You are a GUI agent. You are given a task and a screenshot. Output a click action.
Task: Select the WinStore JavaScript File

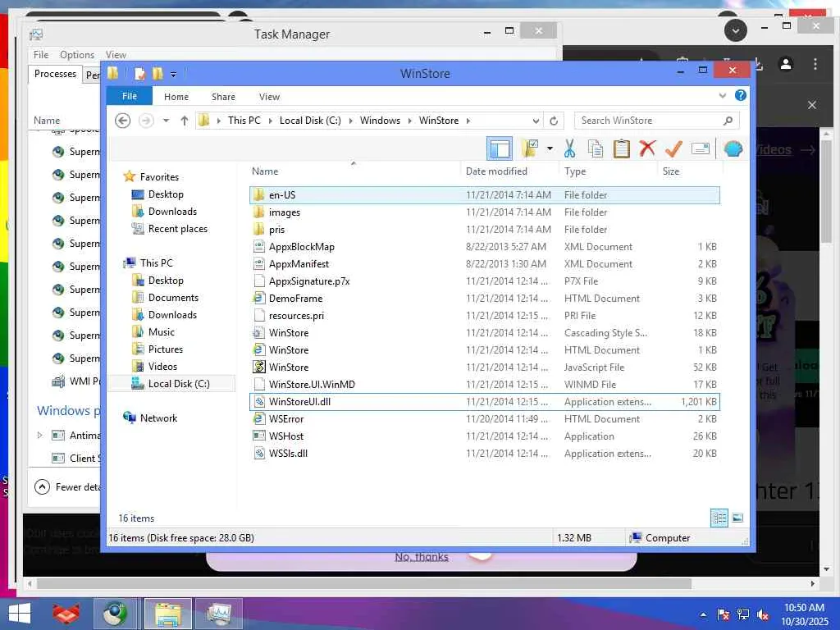[x=484, y=367]
